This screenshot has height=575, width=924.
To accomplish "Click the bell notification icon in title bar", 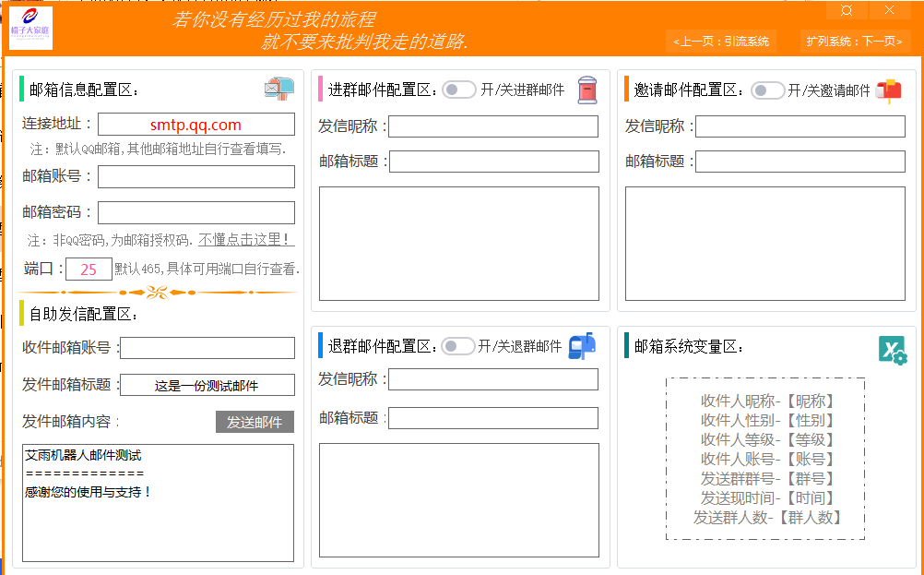I will point(846,10).
